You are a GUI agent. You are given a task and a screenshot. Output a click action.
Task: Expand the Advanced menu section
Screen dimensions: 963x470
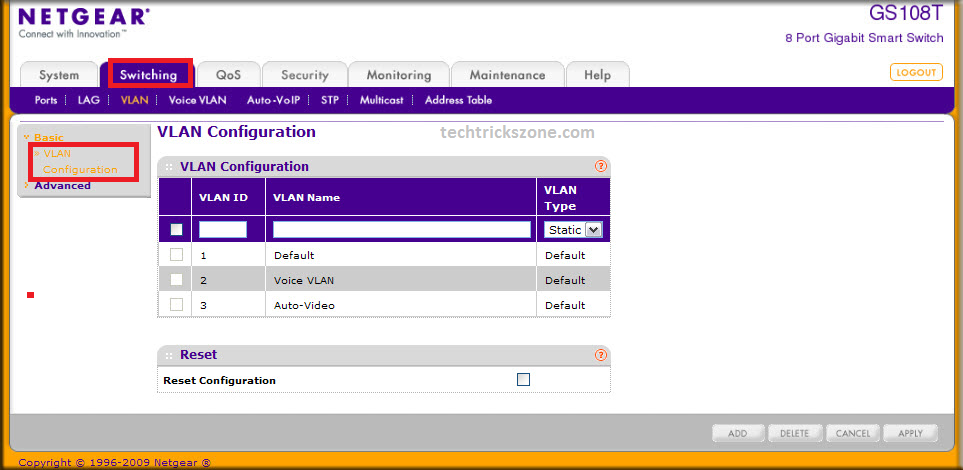[x=62, y=186]
